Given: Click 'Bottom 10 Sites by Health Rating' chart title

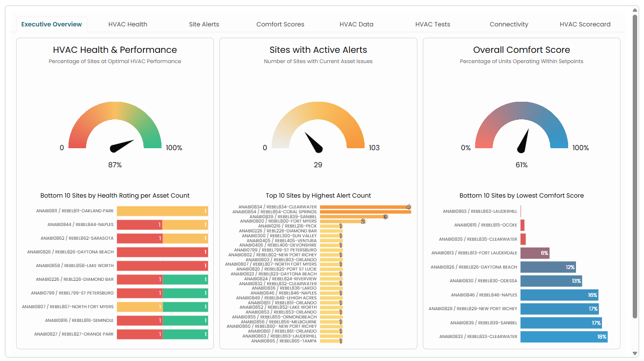Looking at the screenshot, I should click(115, 196).
